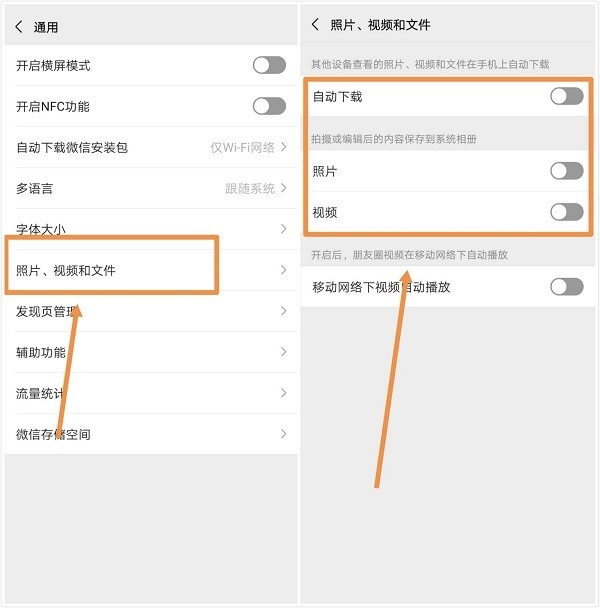Select 仅Wi-Fi网络 value text

pyautogui.click(x=242, y=147)
